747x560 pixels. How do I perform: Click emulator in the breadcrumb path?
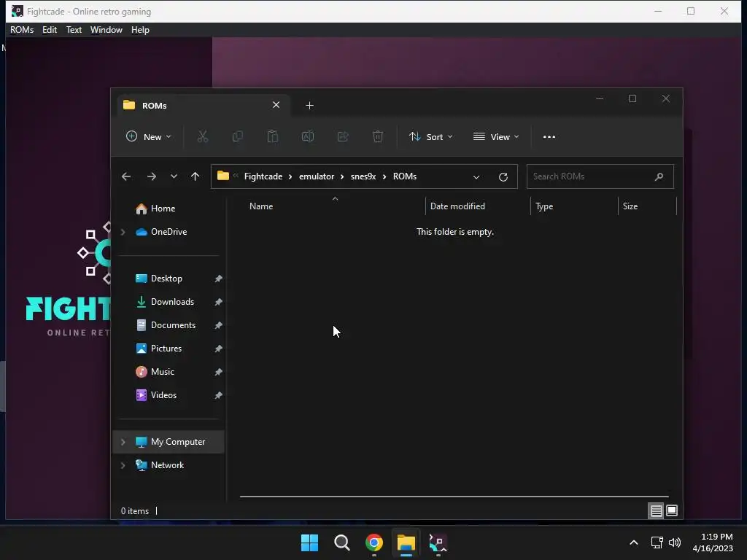tap(317, 176)
